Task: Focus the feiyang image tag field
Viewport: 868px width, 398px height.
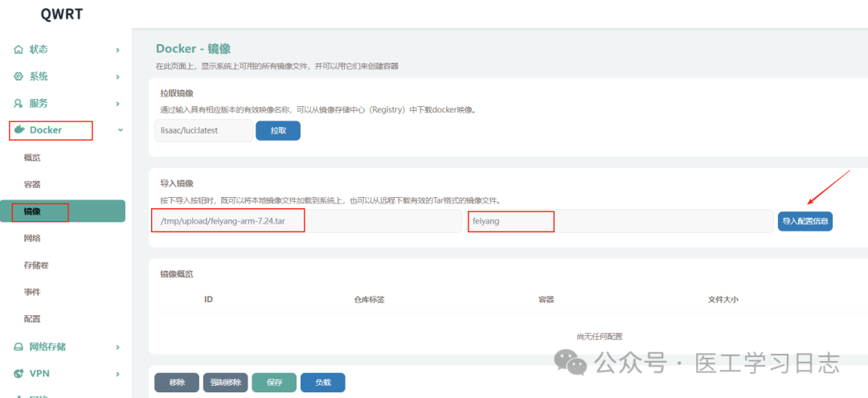Action: (620, 221)
